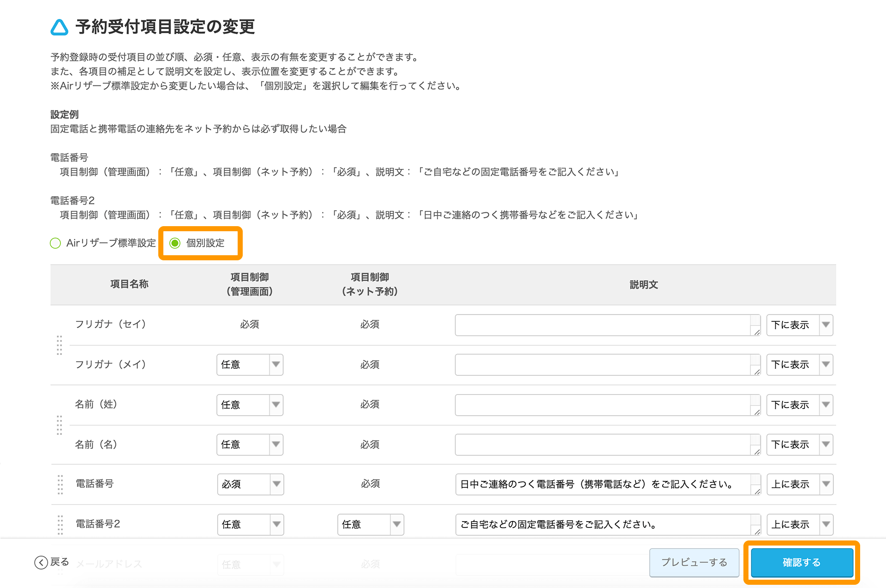Open フリガナ（メイ）管理画面 control dropdown
This screenshot has height=588, width=886.
[x=250, y=365]
